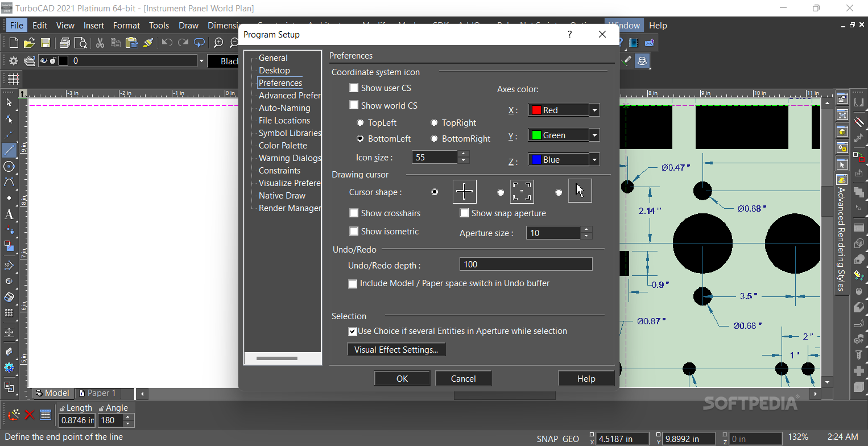Click OK in Program Setup
This screenshot has width=868, height=446.
[402, 379]
